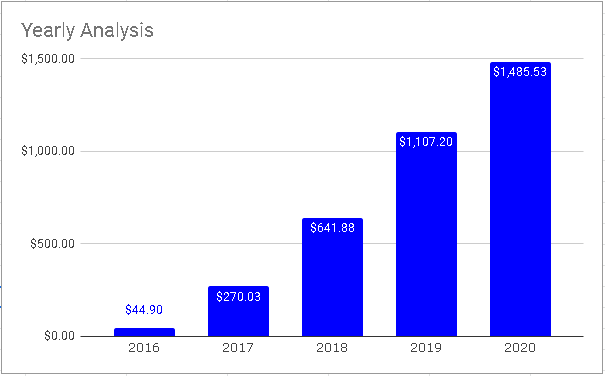Select the Yearly Analysis chart title
The height and width of the screenshot is (376, 605).
[87, 30]
